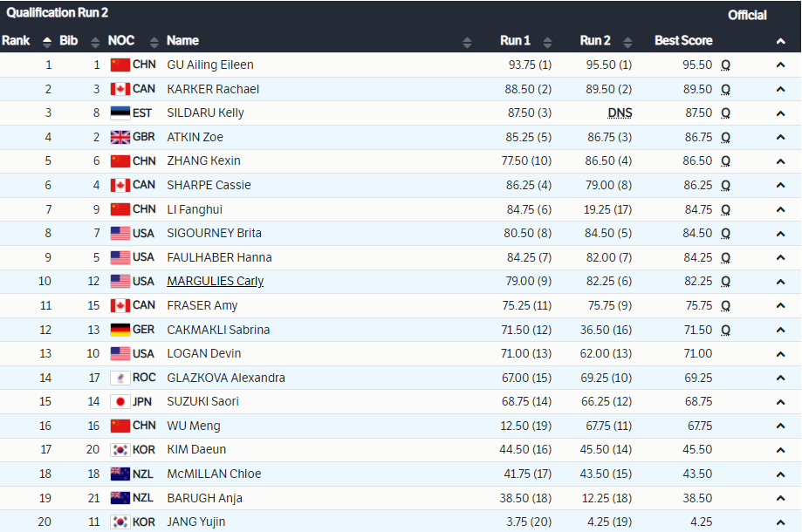The width and height of the screenshot is (802, 532).
Task: Expand row details for LOGAN Devin
Action: click(780, 354)
